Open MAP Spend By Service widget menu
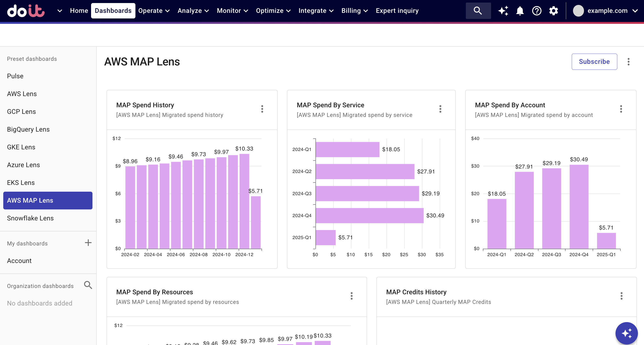644x345 pixels. click(x=440, y=109)
